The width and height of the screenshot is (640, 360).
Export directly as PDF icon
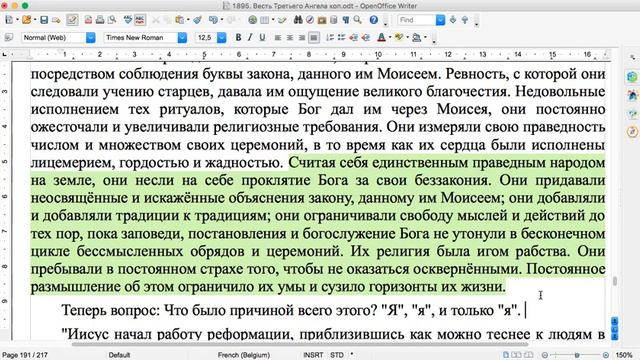88,20
